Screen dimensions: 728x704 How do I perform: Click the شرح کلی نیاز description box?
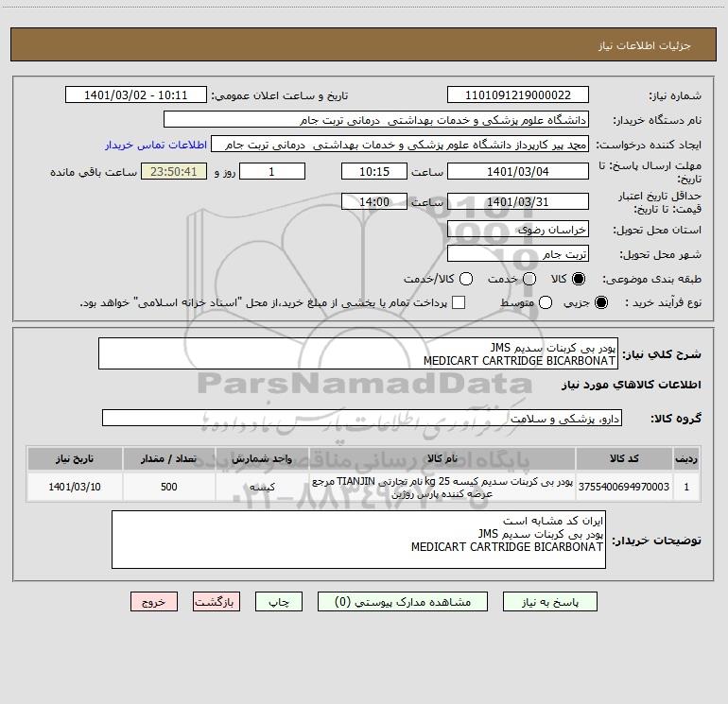coord(358,353)
